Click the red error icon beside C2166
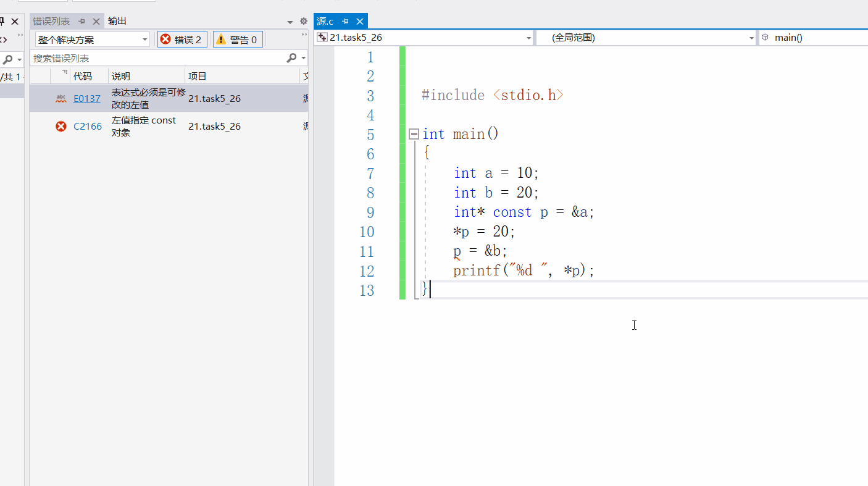The height and width of the screenshot is (486, 868). [61, 126]
